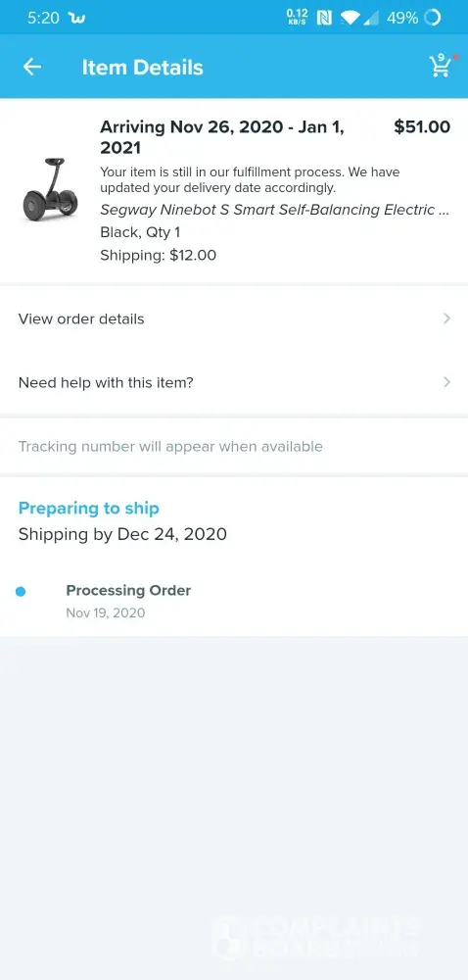Tap the Preparing to ship heading

tap(89, 508)
